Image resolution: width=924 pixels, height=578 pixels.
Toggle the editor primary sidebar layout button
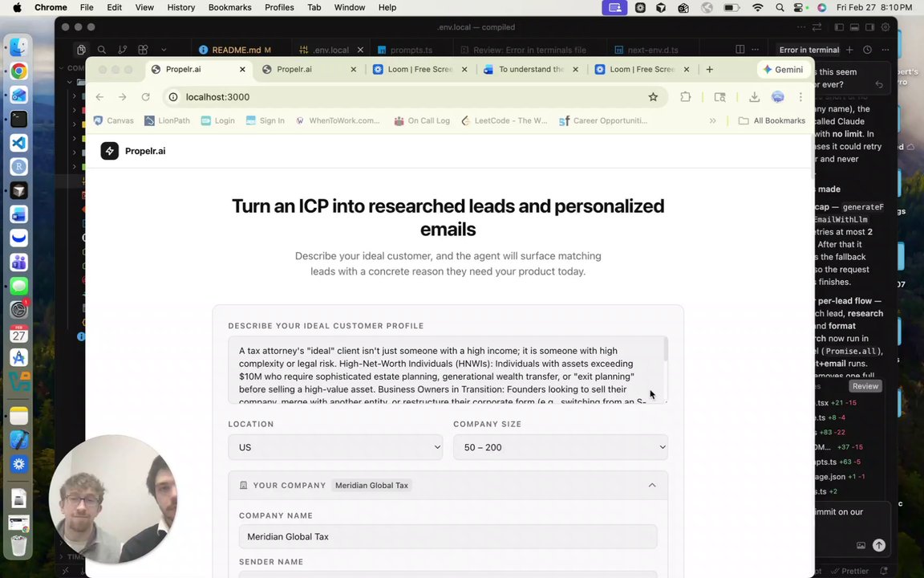(839, 27)
